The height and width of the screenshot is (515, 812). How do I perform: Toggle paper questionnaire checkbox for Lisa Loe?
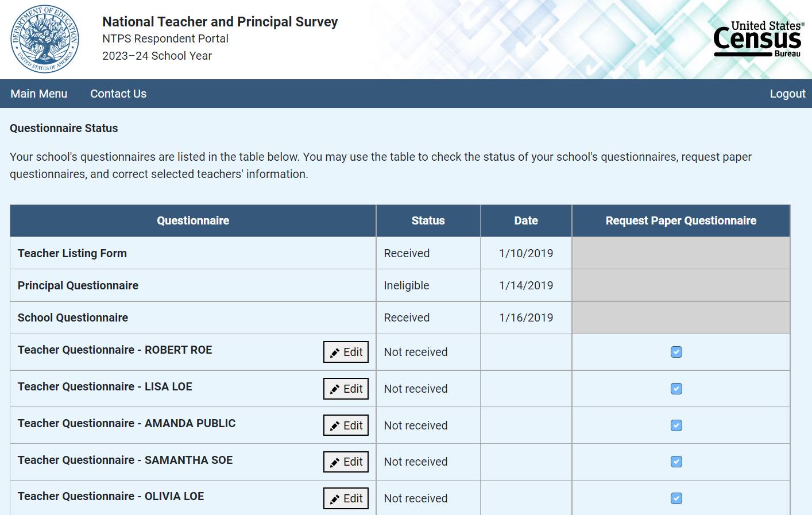pyautogui.click(x=676, y=389)
